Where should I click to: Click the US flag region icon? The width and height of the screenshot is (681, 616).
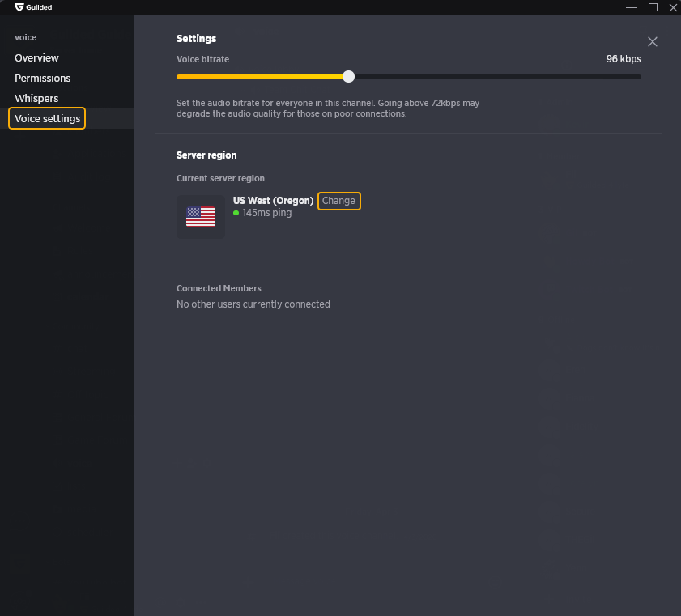click(x=201, y=217)
